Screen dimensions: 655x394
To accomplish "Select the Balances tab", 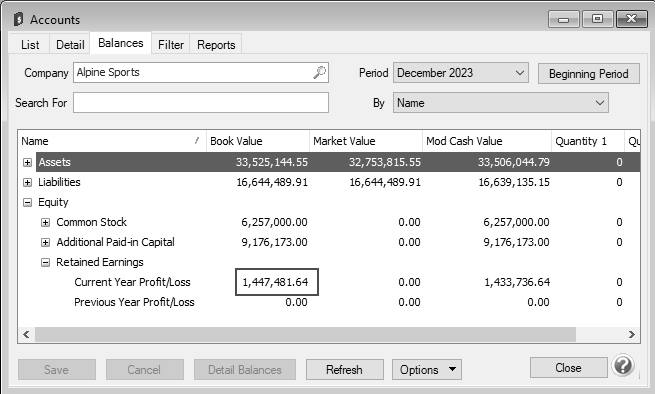I will click(x=121, y=43).
